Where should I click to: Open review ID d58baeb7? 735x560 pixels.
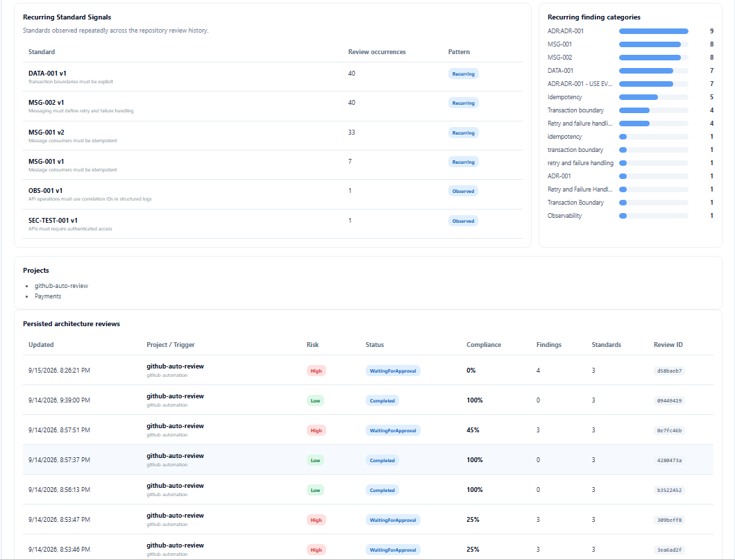point(669,371)
